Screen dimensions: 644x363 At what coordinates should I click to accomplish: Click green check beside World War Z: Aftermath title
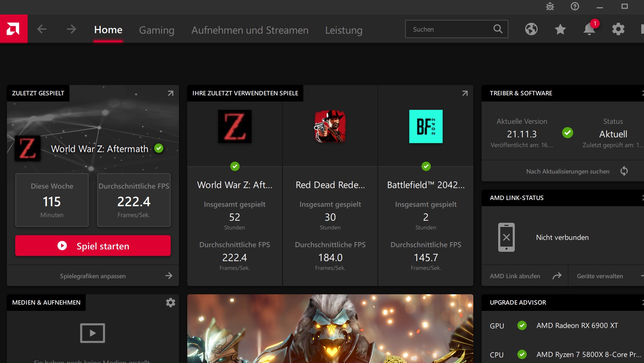click(x=159, y=149)
